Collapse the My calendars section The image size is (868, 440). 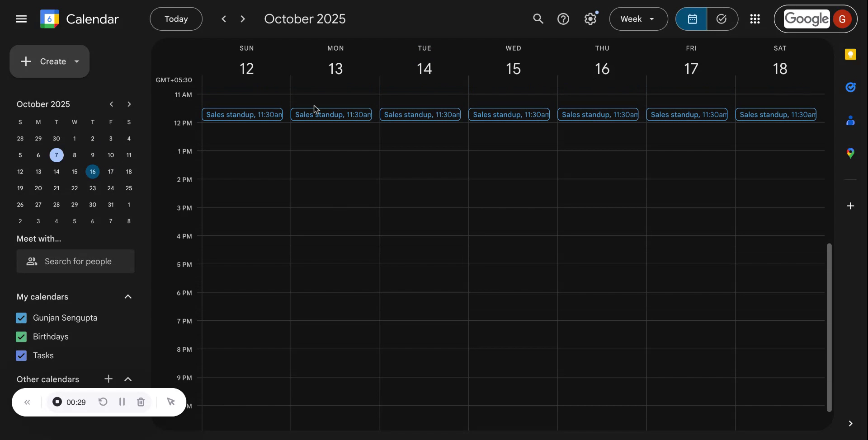128,297
